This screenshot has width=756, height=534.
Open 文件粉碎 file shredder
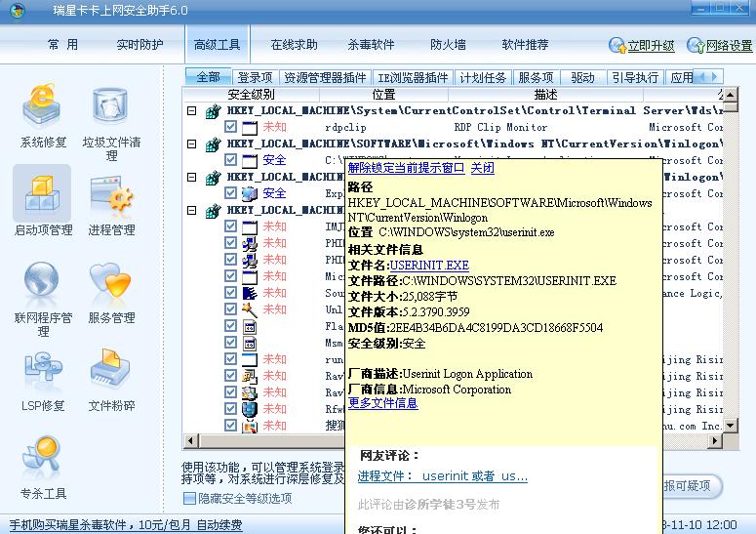(111, 380)
